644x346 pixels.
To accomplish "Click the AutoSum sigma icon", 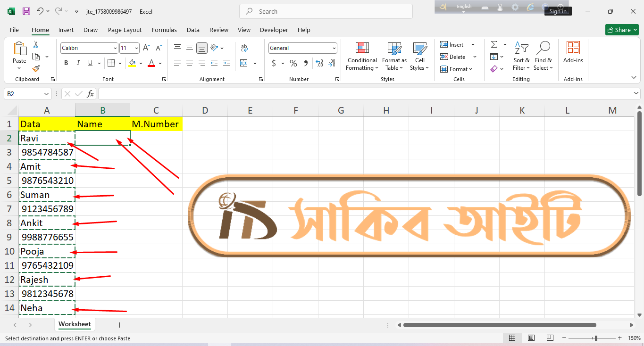I will click(x=494, y=44).
